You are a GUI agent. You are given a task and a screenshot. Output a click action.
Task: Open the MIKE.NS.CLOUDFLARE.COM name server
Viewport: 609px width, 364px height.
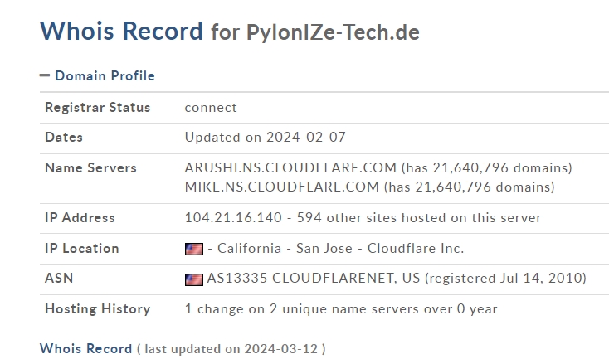point(282,187)
